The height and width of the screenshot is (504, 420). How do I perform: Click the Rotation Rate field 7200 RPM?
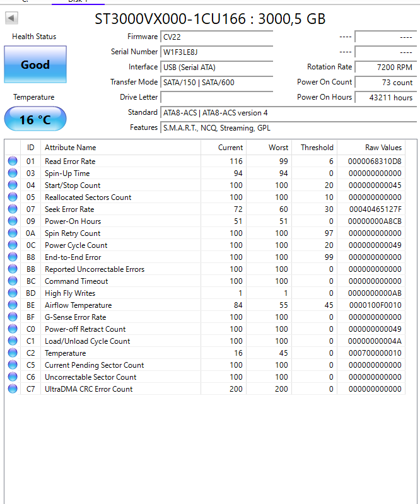pyautogui.click(x=385, y=67)
